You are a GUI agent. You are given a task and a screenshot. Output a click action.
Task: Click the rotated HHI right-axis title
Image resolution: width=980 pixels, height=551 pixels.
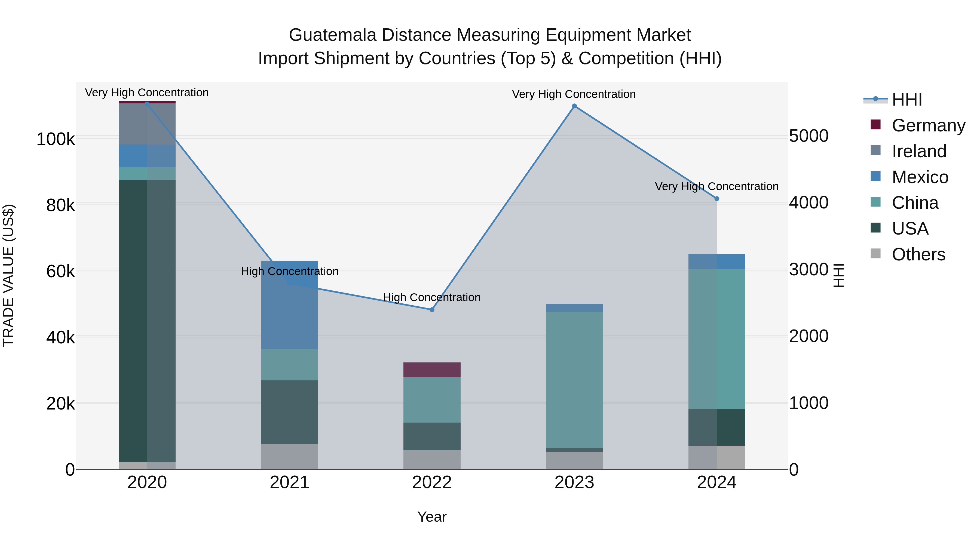(x=839, y=275)
